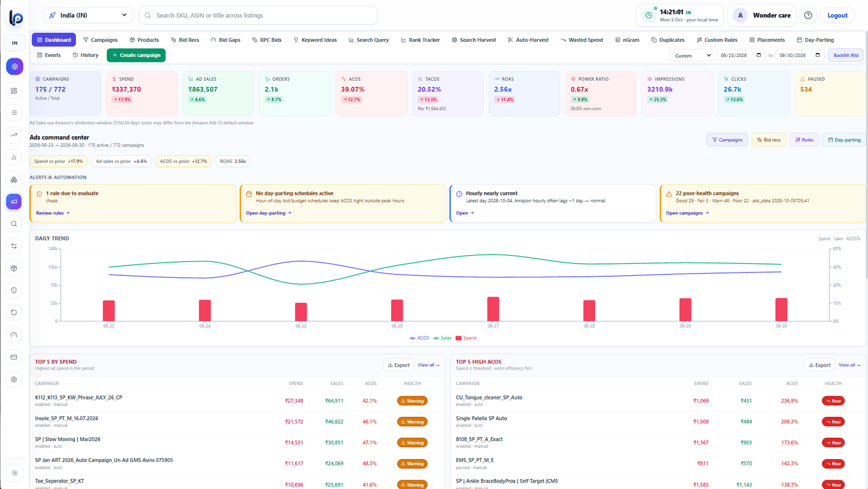
Task: Open the end date 09/30/2026 picker
Action: pyautogui.click(x=800, y=55)
